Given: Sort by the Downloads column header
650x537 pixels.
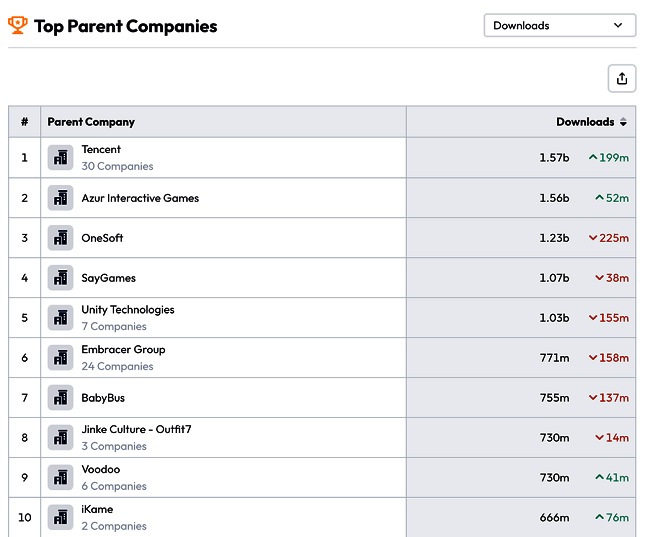Looking at the screenshot, I should tap(585, 122).
